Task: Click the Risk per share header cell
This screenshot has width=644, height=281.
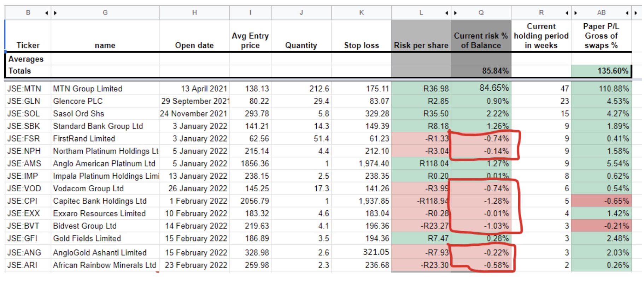Action: coord(421,36)
